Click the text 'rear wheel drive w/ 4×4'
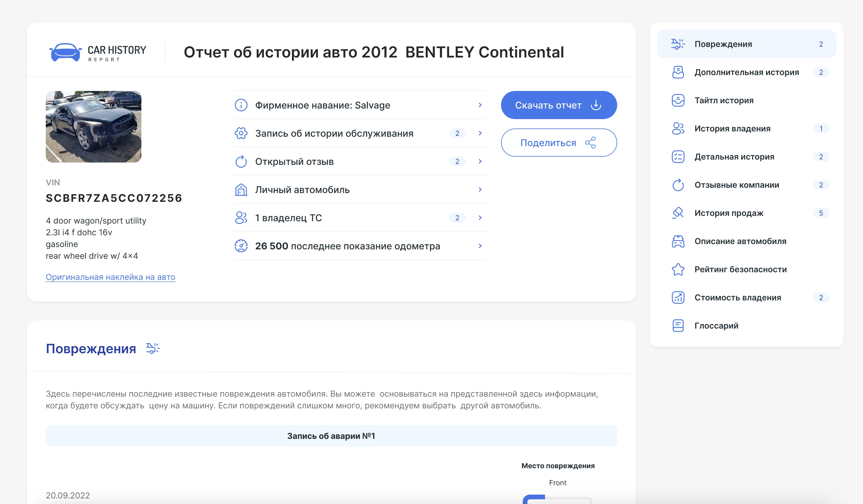This screenshot has height=504, width=863. 92,256
